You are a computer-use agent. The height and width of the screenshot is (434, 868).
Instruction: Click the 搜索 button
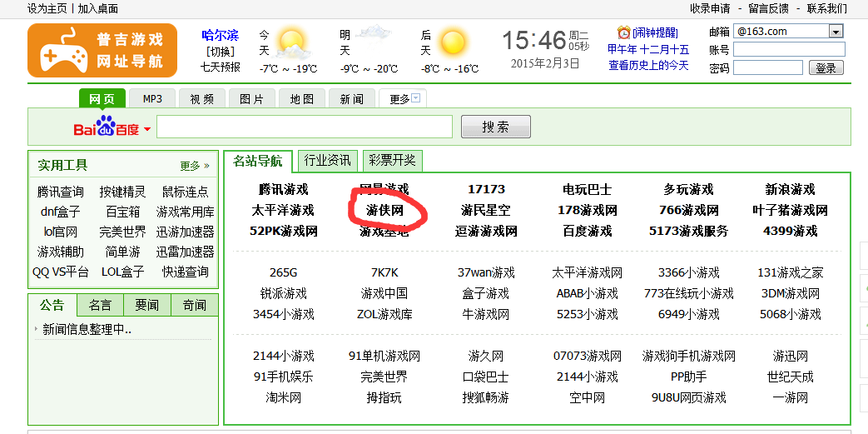click(496, 127)
